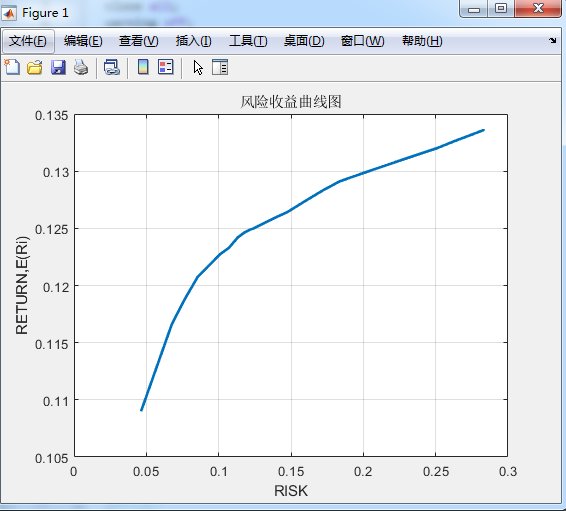The width and height of the screenshot is (566, 511).
Task: Click the New Figure toolbar icon
Action: point(12,67)
